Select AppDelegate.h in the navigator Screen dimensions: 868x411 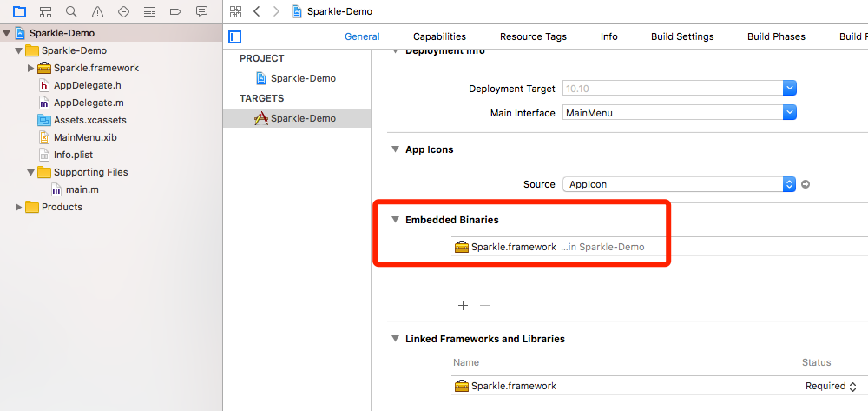coord(88,85)
